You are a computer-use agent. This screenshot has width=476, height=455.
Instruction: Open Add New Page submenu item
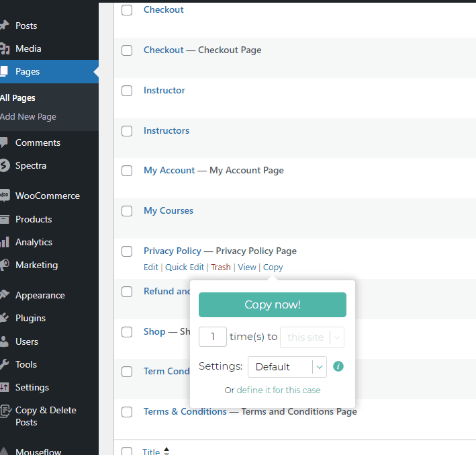click(x=28, y=117)
